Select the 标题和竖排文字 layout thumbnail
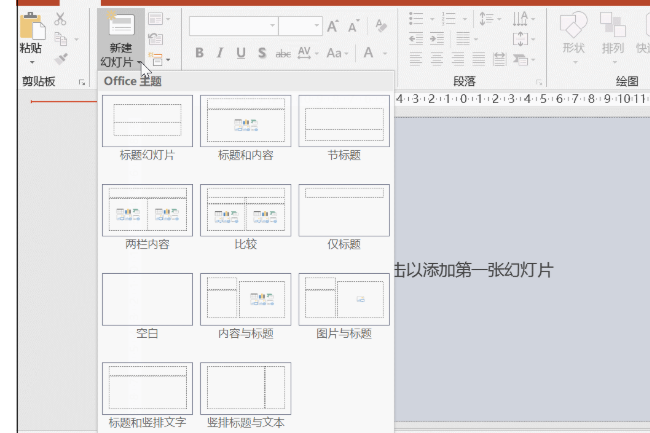Screen dimensions: 650x433 147,388
